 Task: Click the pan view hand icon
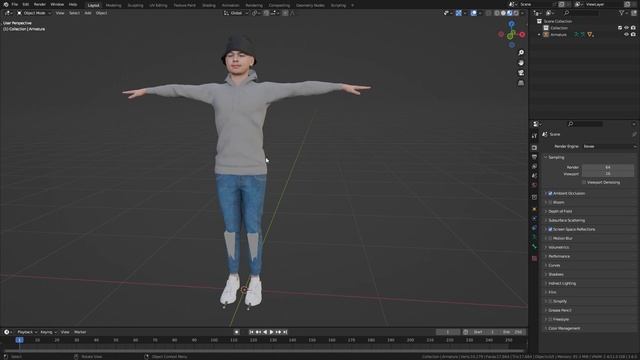tap(521, 63)
